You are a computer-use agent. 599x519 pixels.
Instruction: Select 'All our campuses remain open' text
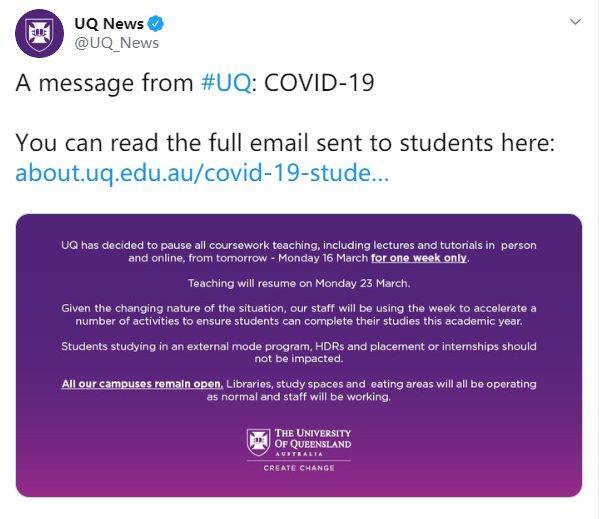click(142, 383)
